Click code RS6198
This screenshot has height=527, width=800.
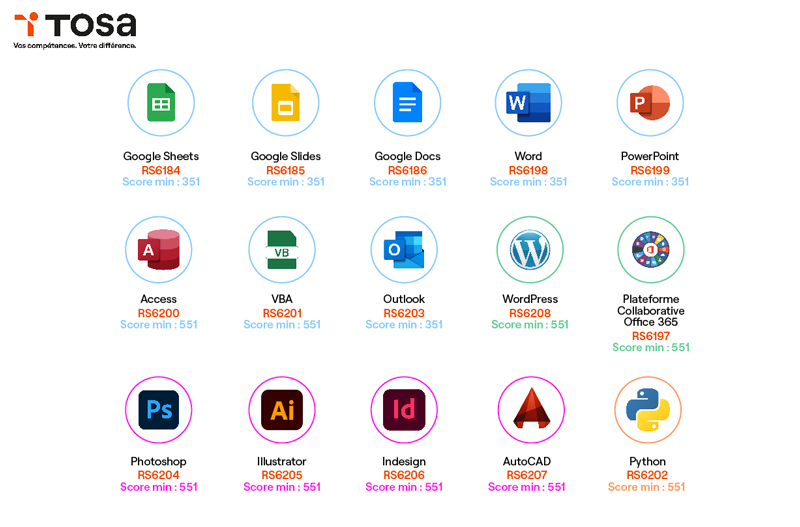pyautogui.click(x=529, y=170)
